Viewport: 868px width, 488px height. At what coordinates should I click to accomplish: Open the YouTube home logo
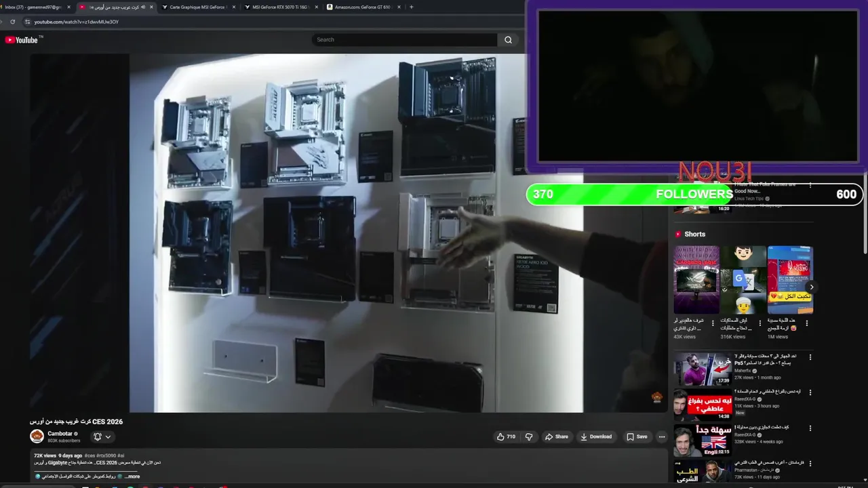pyautogui.click(x=22, y=40)
